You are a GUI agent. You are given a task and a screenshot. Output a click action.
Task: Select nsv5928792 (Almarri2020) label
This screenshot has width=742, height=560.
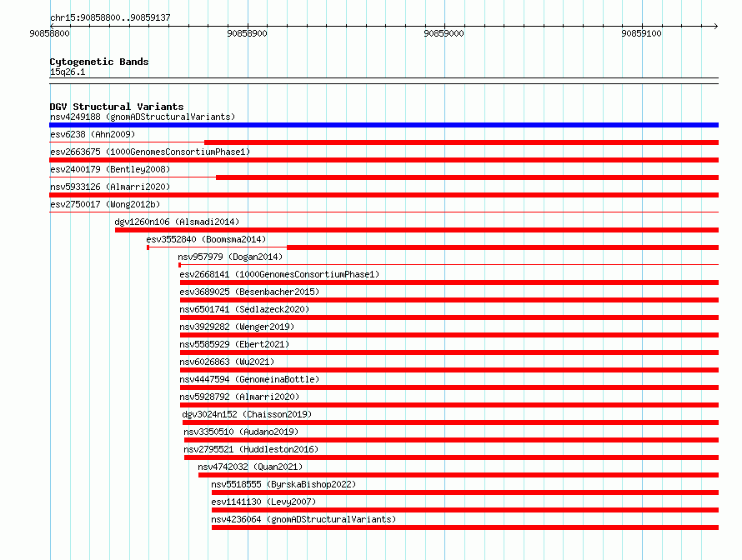[x=239, y=397]
